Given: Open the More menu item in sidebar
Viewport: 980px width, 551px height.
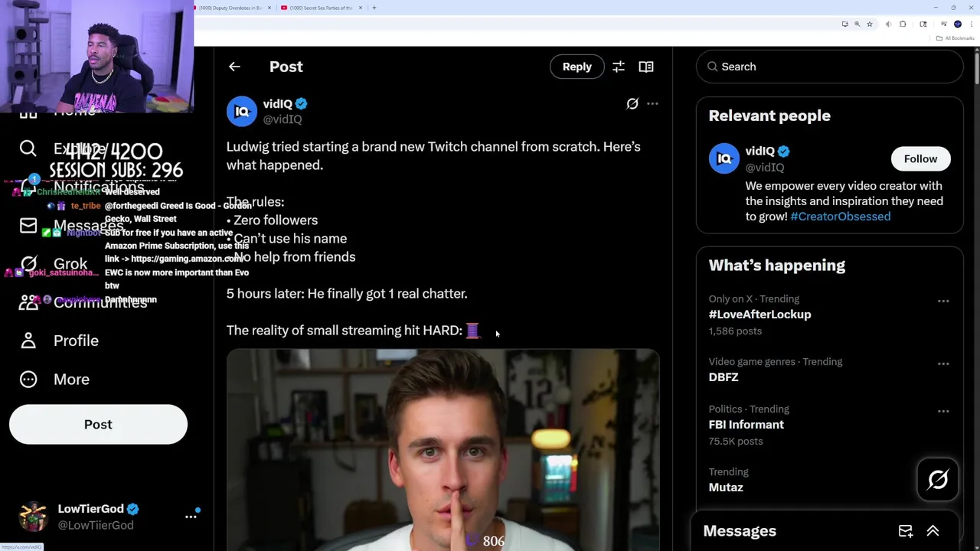Looking at the screenshot, I should tap(71, 379).
